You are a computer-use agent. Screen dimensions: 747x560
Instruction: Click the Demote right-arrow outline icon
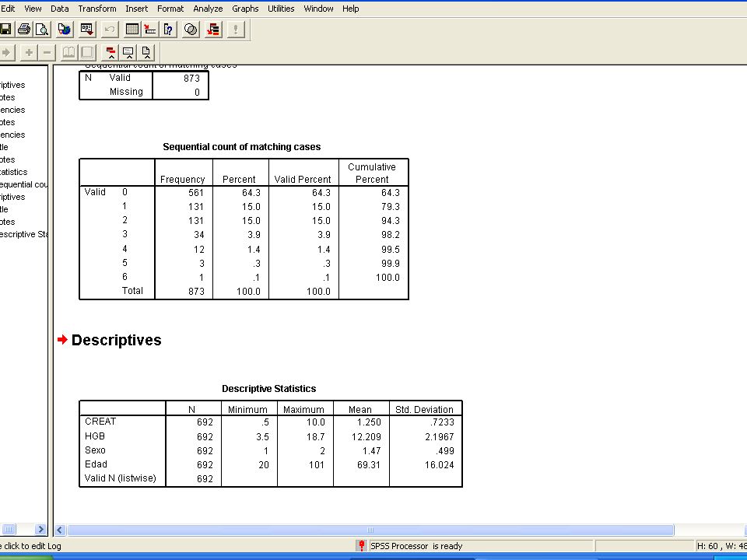click(7, 52)
